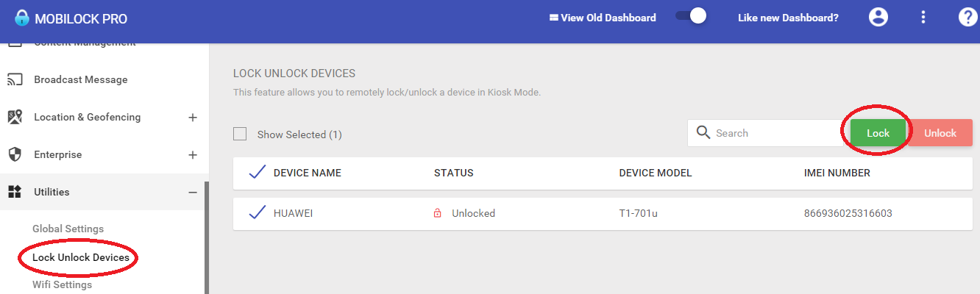This screenshot has height=294, width=980.
Task: Expand the Enterprise section plus sign
Action: tap(193, 154)
